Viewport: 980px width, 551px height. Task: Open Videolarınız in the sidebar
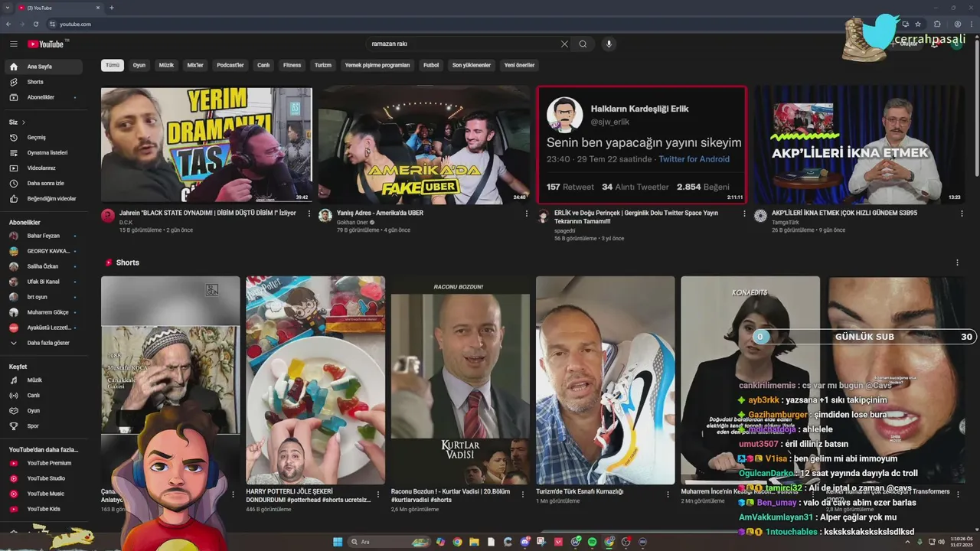[45, 168]
